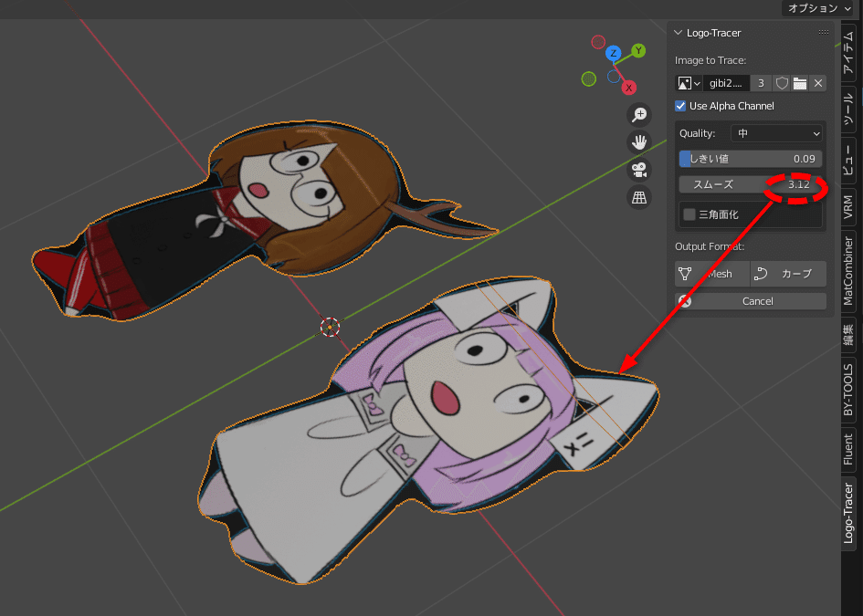Viewport: 863px width, 616px height.
Task: Switch to the ツール sidebar tab
Action: (x=848, y=109)
